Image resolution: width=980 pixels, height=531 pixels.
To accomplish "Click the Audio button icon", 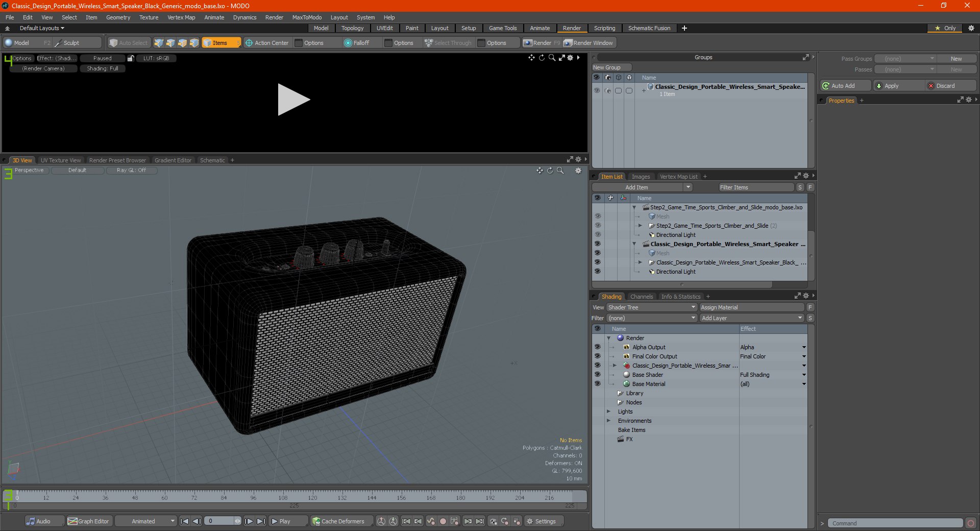I will (31, 521).
